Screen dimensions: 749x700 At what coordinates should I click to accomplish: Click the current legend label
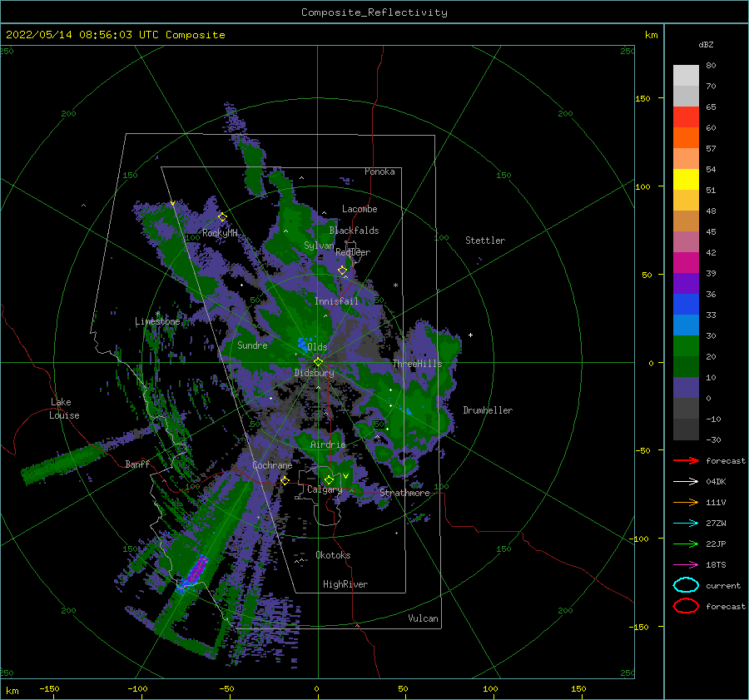click(723, 585)
